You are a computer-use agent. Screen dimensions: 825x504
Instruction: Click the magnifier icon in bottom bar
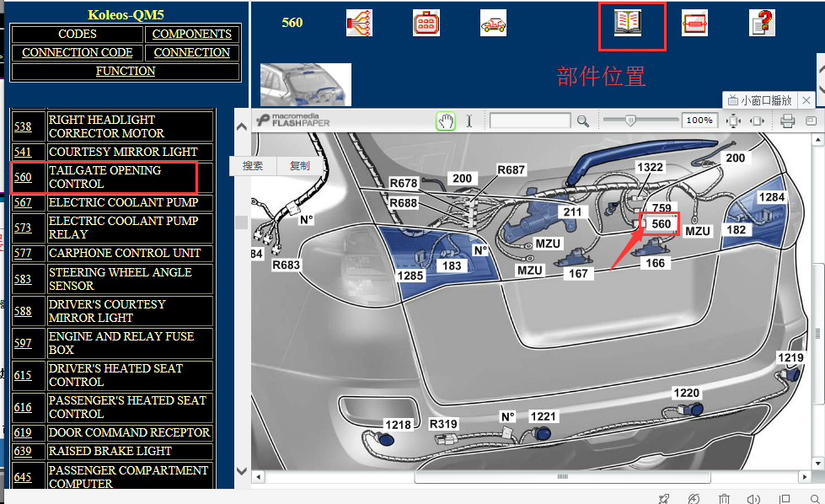point(815,499)
